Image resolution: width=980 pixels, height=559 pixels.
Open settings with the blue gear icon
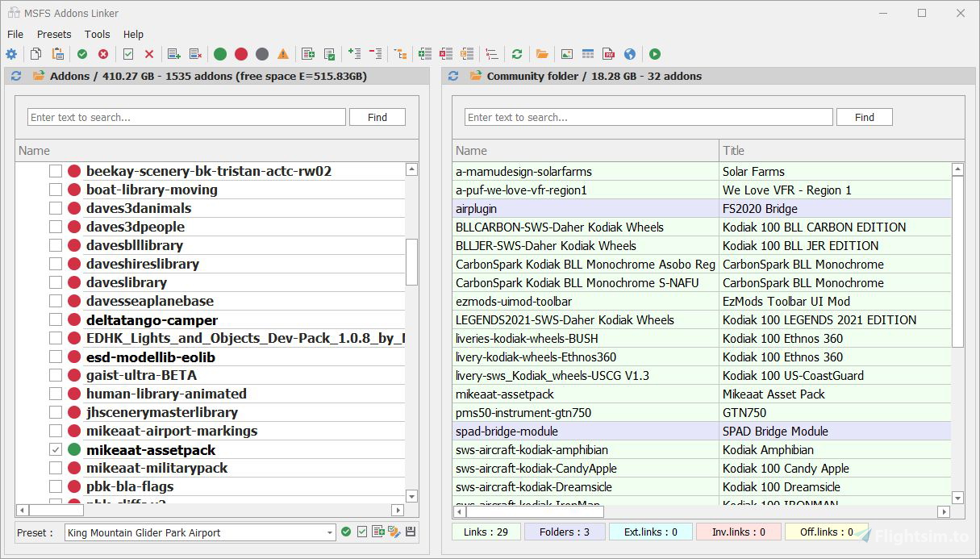[11, 54]
